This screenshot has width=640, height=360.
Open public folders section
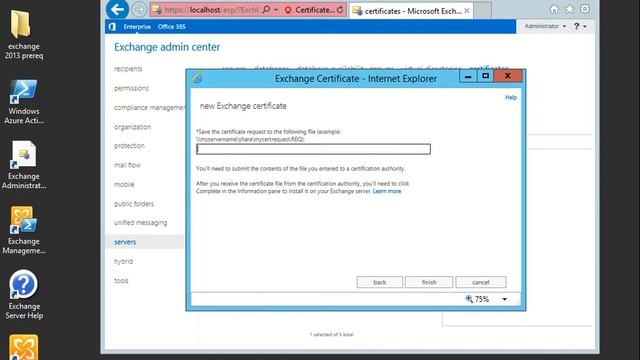point(134,204)
